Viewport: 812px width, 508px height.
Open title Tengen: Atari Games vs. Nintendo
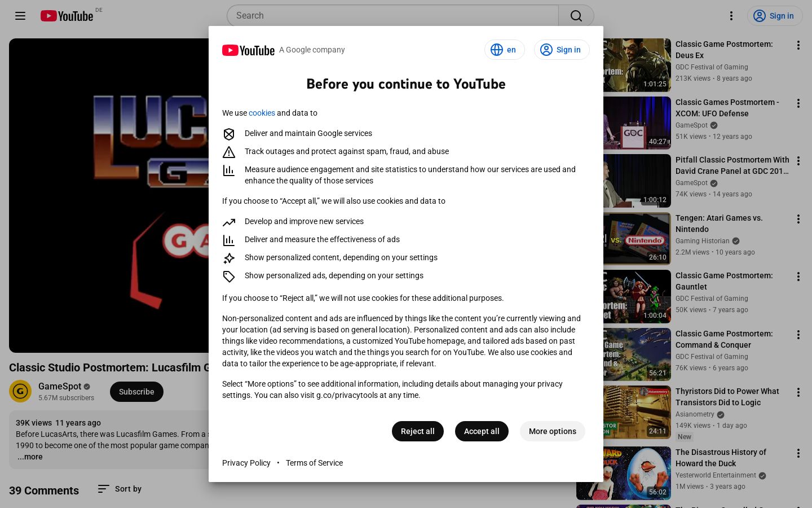click(719, 224)
